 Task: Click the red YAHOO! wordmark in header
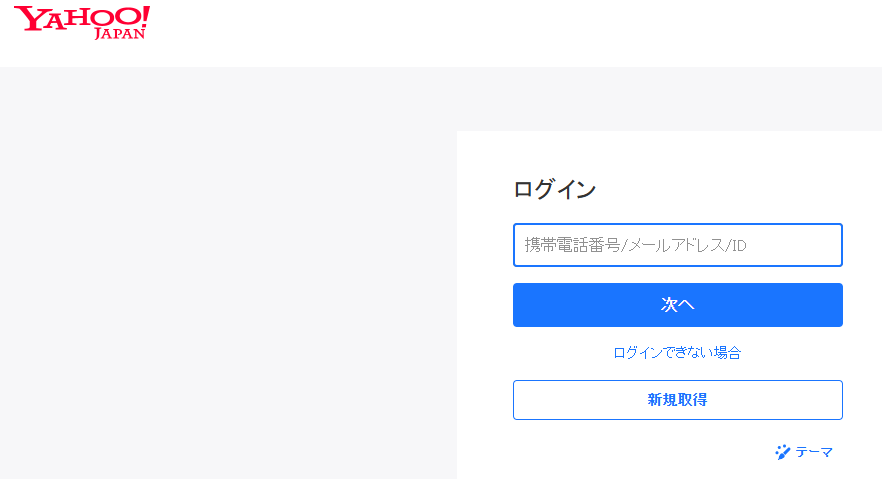[75, 18]
